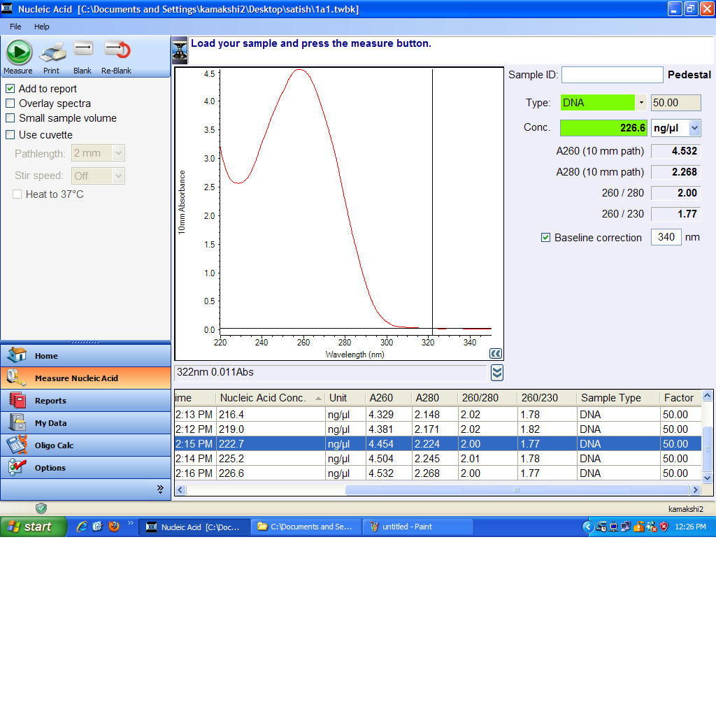Uncheck the Add to report checkbox
Image resolution: width=716 pixels, height=728 pixels.
[10, 89]
